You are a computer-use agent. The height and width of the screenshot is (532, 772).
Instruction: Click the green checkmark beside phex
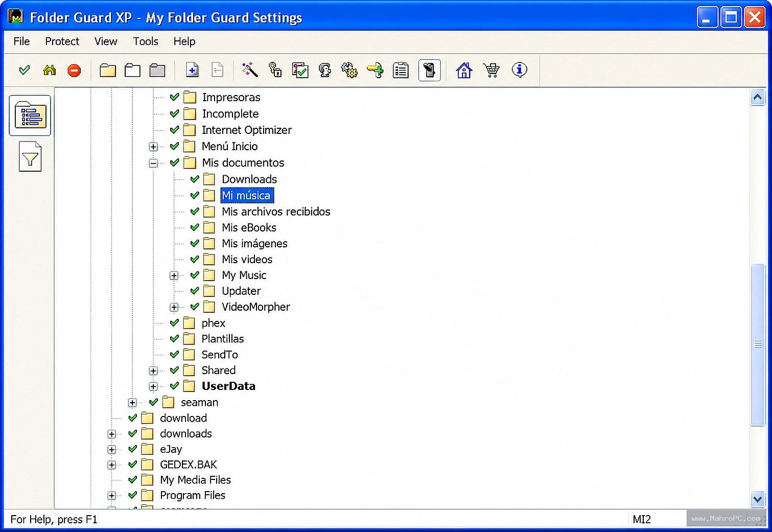[x=174, y=322]
